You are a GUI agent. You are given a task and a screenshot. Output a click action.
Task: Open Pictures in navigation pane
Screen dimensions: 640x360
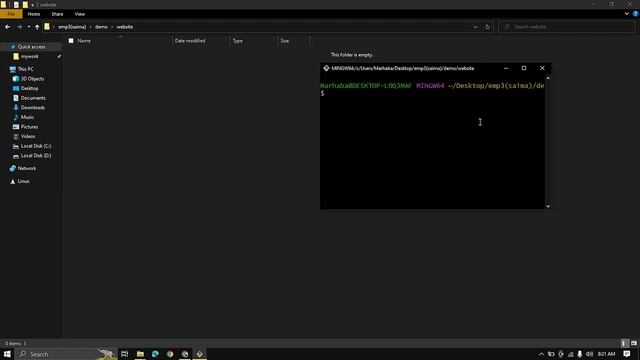tap(29, 127)
